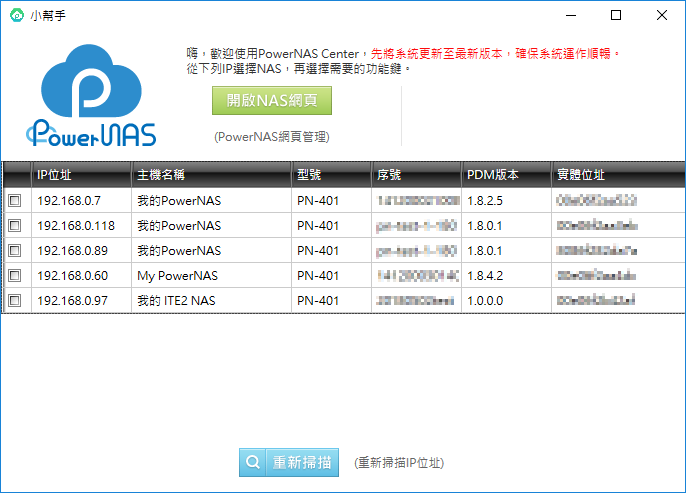Check the box for 192.168.0.97

click(x=14, y=301)
